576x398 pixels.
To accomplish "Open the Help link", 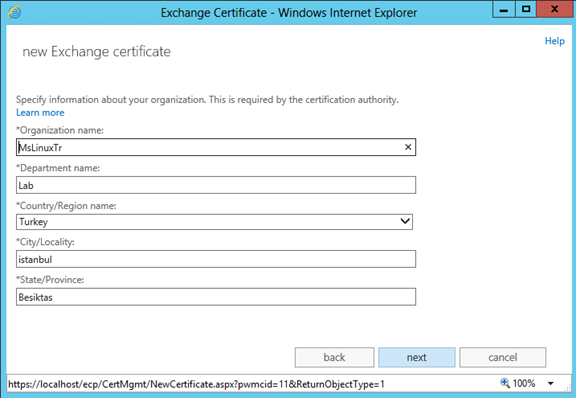I will [554, 41].
